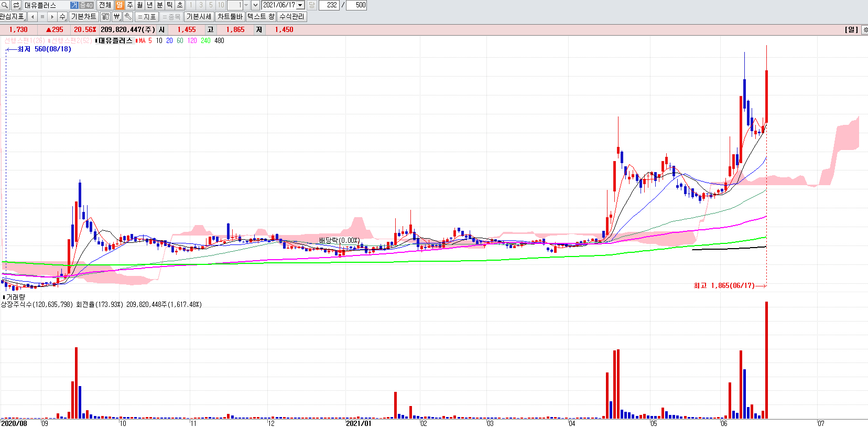Click the red MA 5 legend label

(144, 40)
